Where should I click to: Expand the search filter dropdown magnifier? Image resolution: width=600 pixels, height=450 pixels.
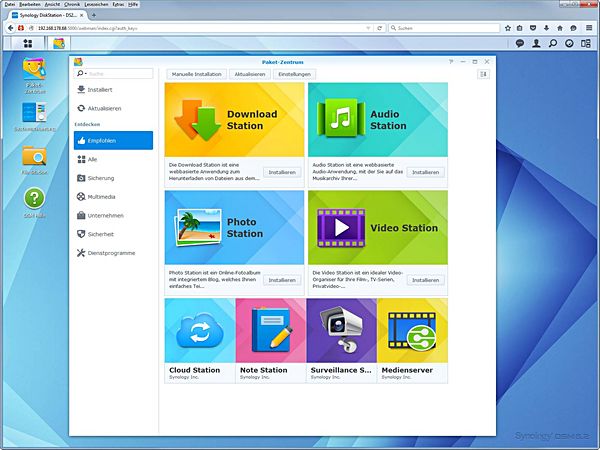point(82,73)
